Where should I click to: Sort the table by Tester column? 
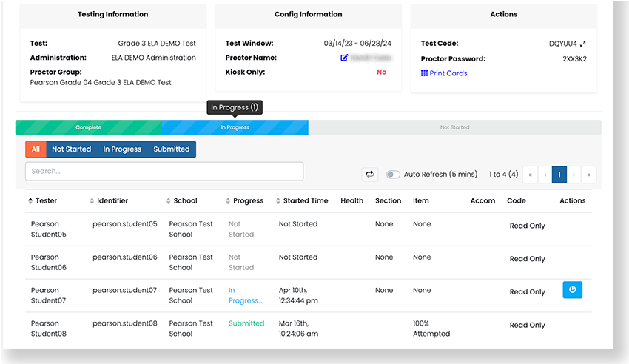pyautogui.click(x=30, y=200)
